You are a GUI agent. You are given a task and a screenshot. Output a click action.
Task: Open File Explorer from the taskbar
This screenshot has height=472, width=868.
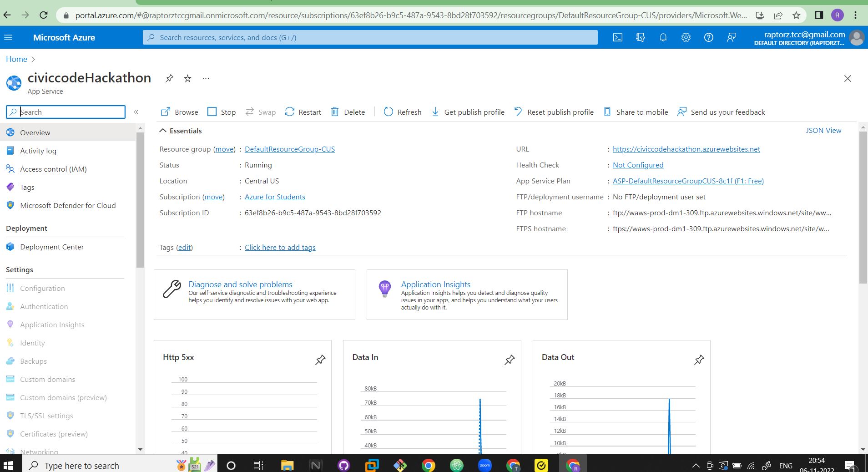pos(287,465)
